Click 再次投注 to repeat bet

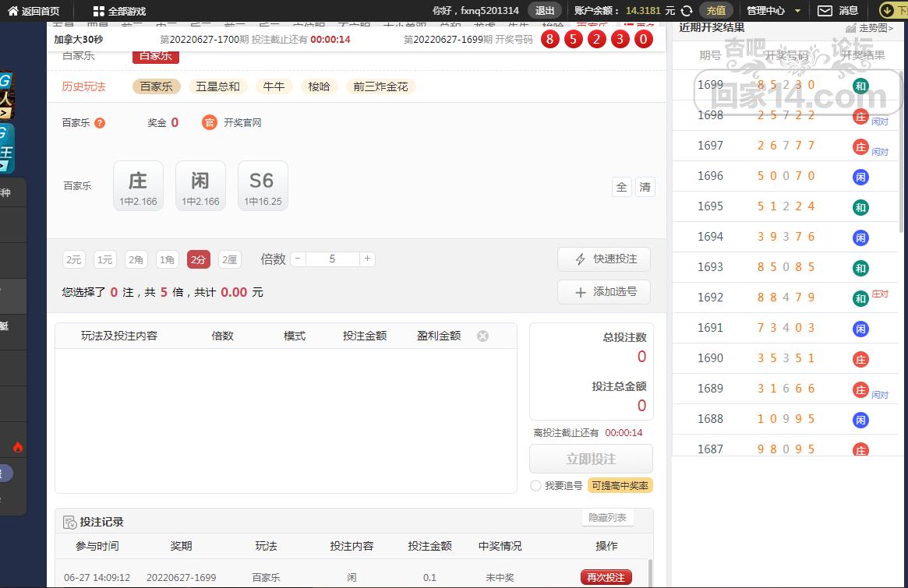coord(606,577)
